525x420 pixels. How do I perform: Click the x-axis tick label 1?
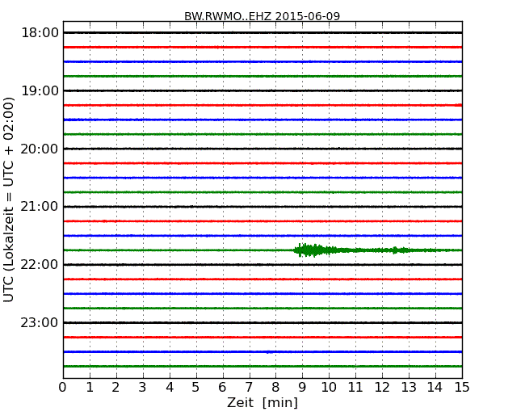[x=90, y=388]
